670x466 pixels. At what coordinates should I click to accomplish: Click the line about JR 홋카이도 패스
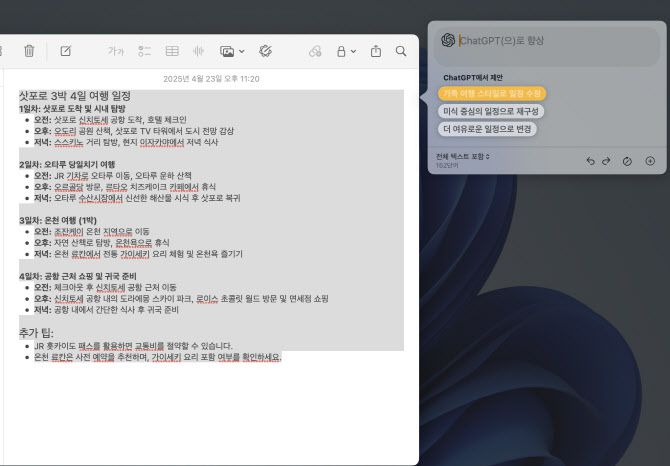(133, 346)
